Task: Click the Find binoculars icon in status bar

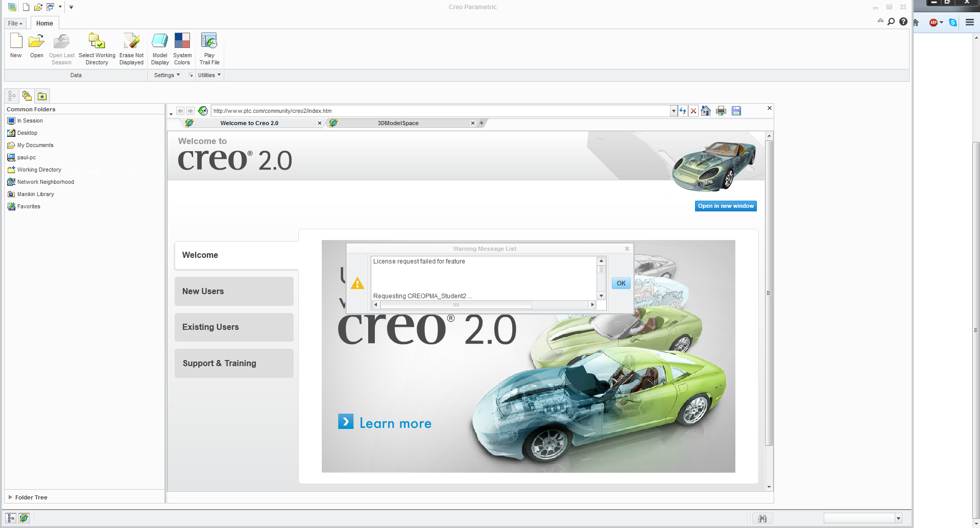Action: pyautogui.click(x=762, y=519)
